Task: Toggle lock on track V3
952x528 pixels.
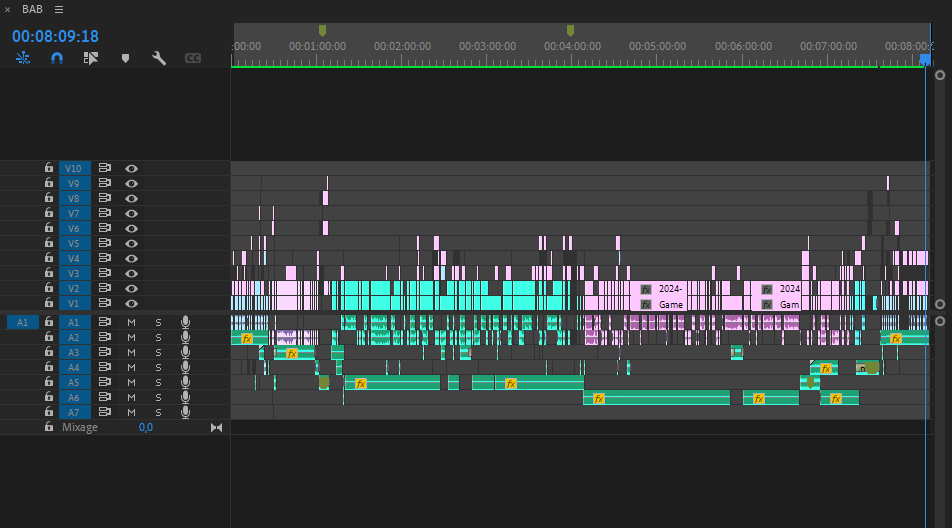Action: pyautogui.click(x=49, y=273)
